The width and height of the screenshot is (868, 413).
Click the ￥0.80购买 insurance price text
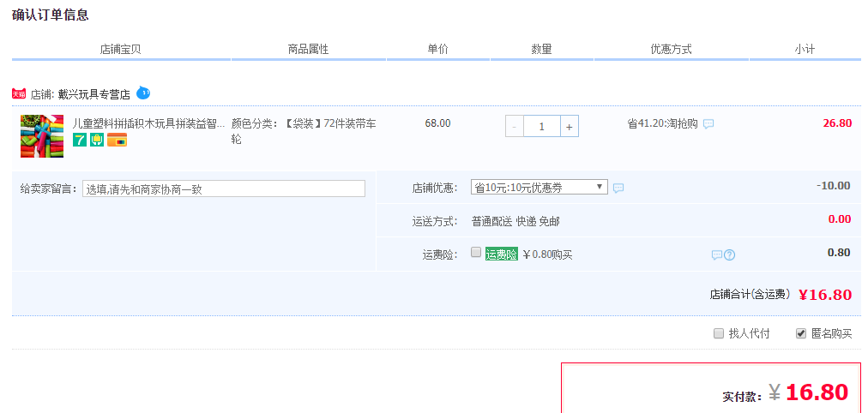click(547, 254)
